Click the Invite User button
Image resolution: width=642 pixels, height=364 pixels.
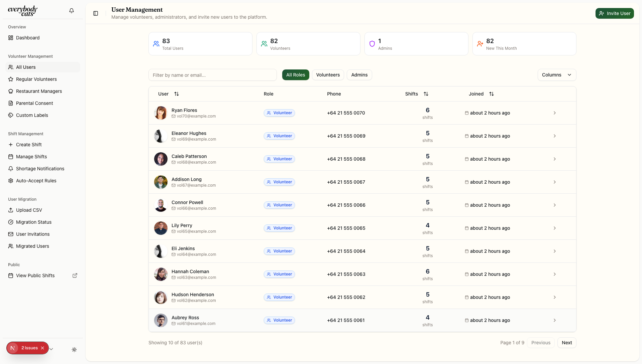coord(615,13)
